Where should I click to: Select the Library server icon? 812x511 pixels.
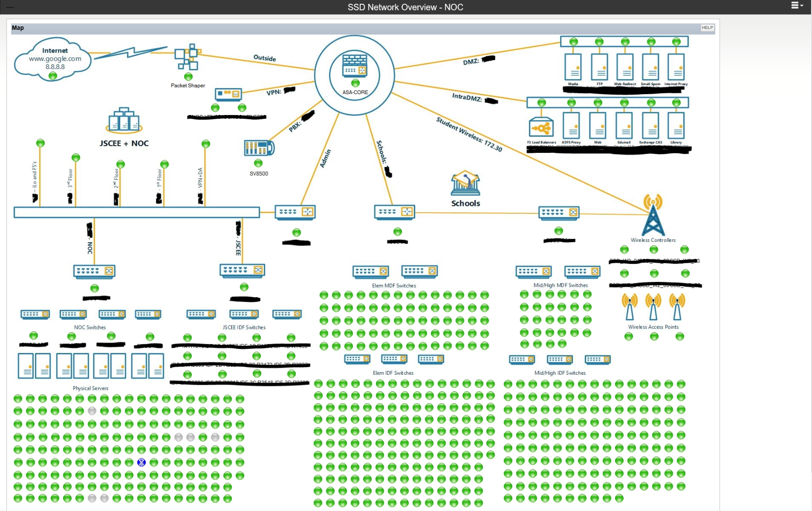tap(676, 125)
